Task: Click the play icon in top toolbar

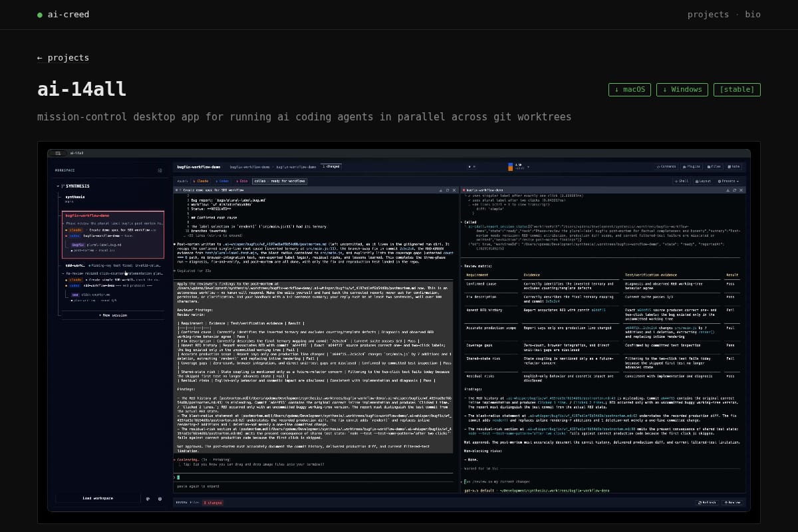Action: [x=470, y=167]
